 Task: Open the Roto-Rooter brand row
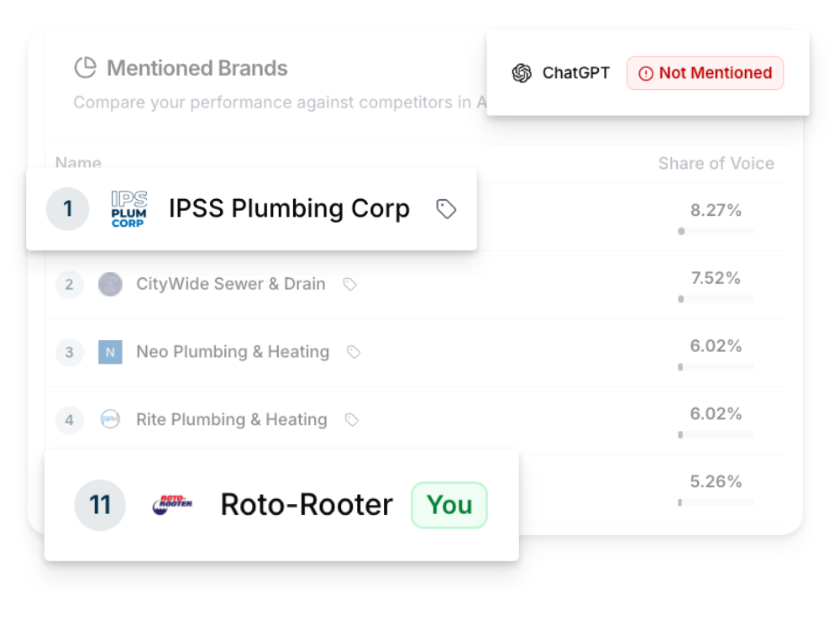(306, 505)
